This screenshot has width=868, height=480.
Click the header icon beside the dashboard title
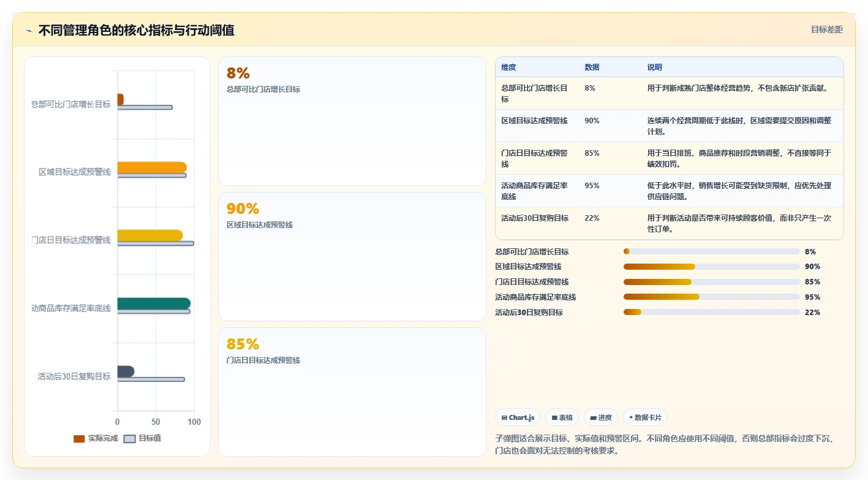[x=29, y=31]
